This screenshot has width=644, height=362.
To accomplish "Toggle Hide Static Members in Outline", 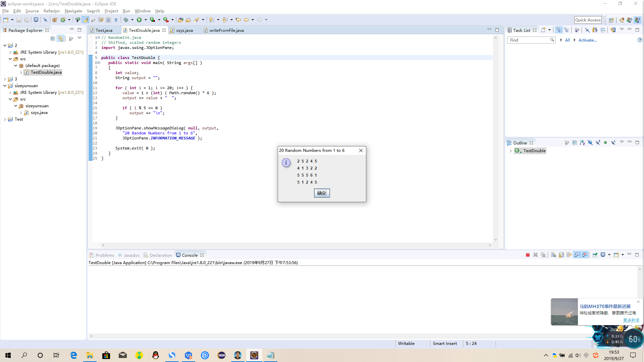I will click(x=598, y=142).
